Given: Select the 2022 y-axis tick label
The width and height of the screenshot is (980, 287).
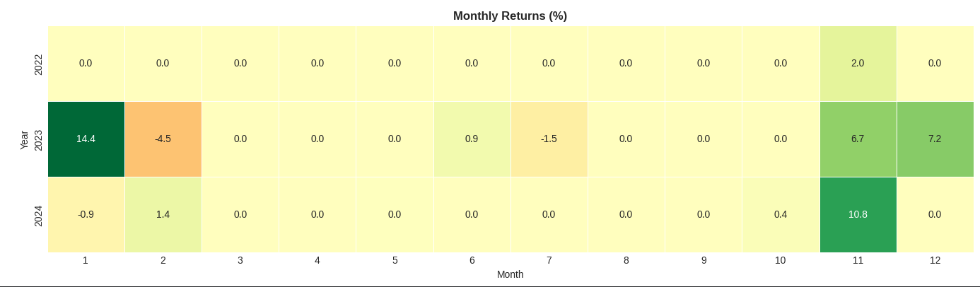Looking at the screenshot, I should point(38,64).
